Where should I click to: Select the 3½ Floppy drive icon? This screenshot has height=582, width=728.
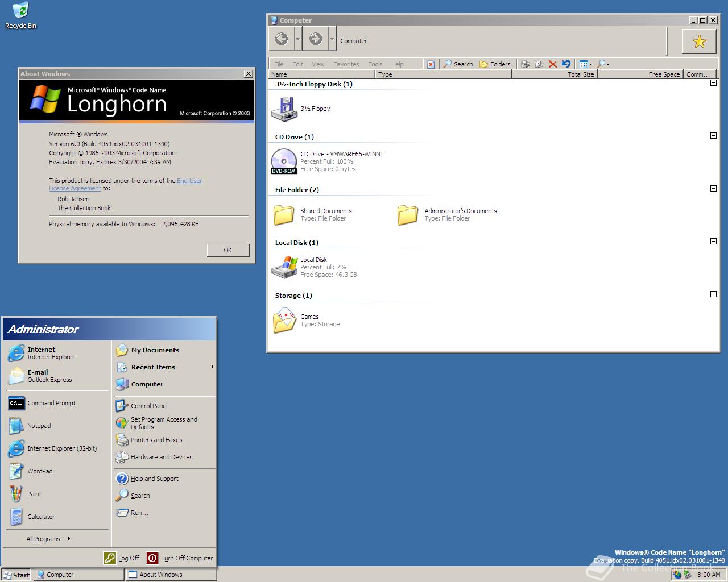pyautogui.click(x=284, y=109)
